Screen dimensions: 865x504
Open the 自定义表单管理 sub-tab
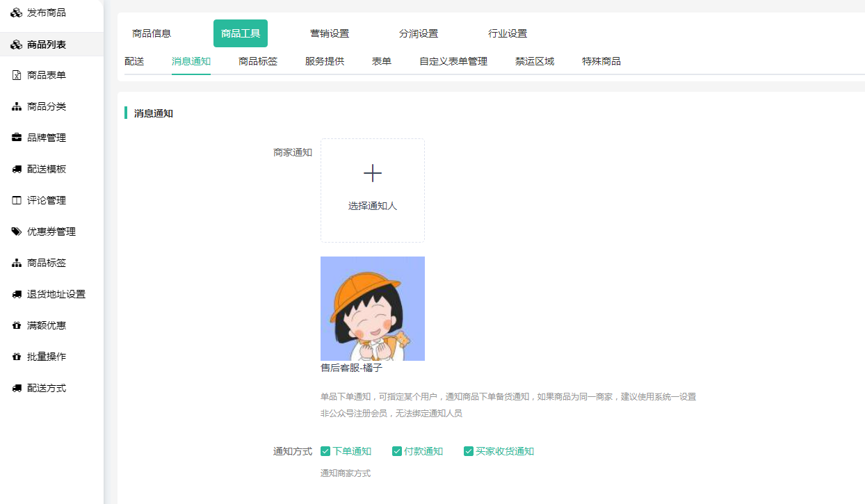453,61
